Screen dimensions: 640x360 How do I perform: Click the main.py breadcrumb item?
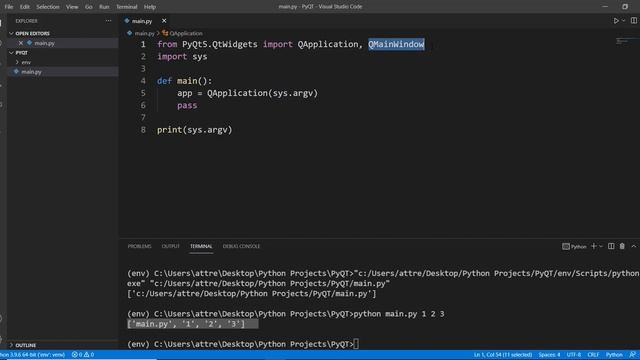144,33
